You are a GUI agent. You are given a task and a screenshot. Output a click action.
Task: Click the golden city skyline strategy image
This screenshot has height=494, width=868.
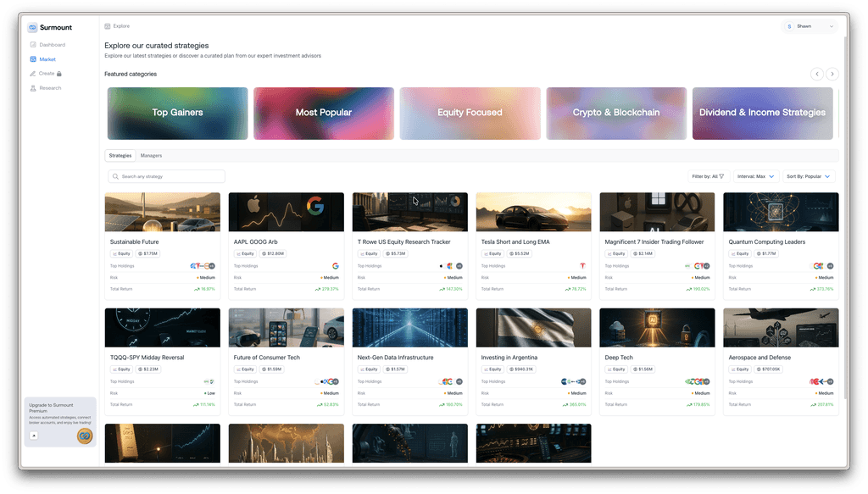(x=287, y=443)
